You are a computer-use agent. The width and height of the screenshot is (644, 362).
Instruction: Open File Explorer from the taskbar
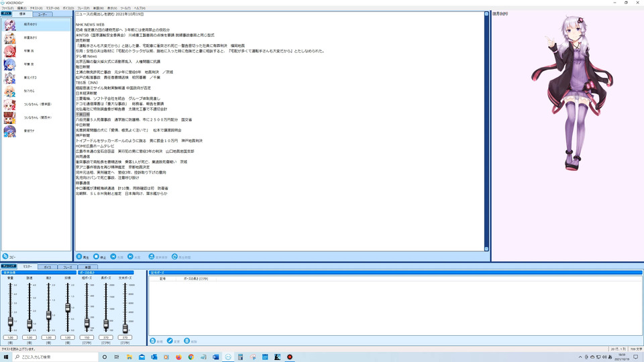click(129, 357)
